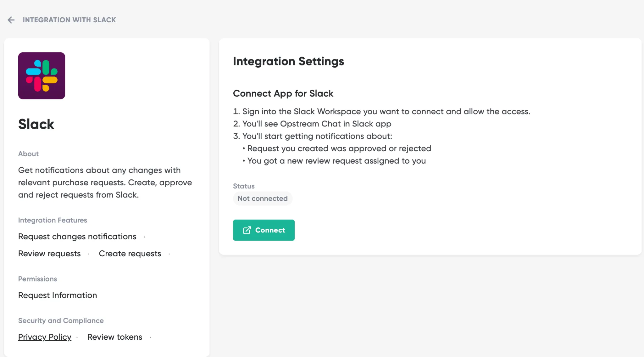
Task: Click Create requests feature text
Action: coord(130,254)
